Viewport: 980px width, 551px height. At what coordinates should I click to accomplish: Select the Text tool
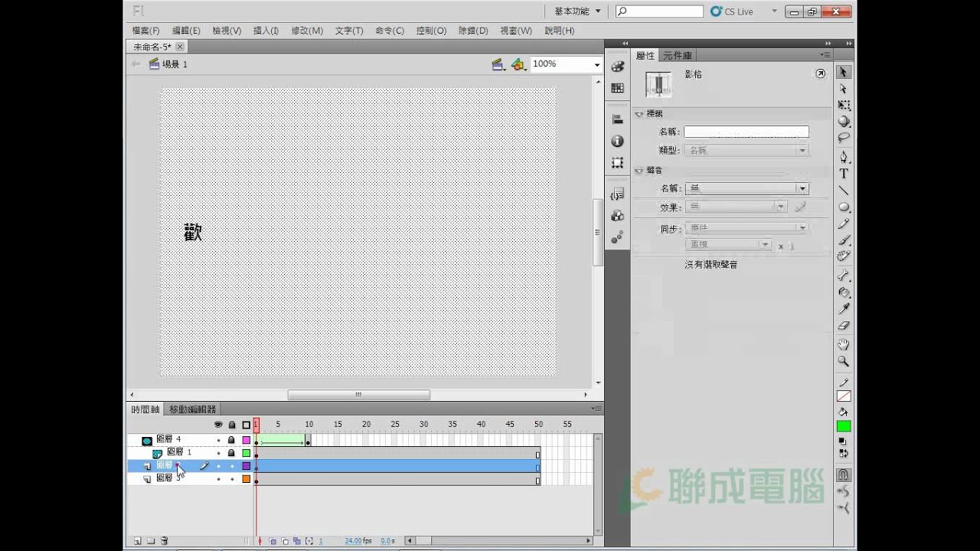tap(843, 174)
